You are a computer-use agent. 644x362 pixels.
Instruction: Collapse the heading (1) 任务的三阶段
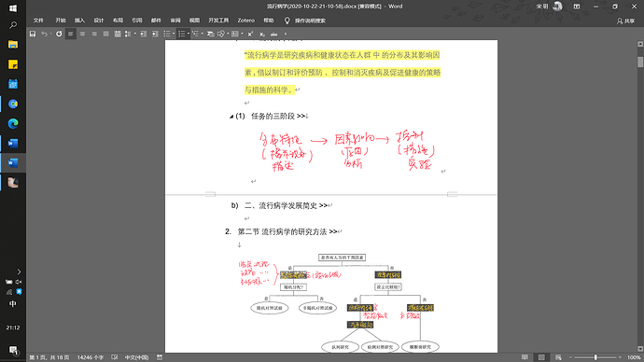tap(231, 117)
